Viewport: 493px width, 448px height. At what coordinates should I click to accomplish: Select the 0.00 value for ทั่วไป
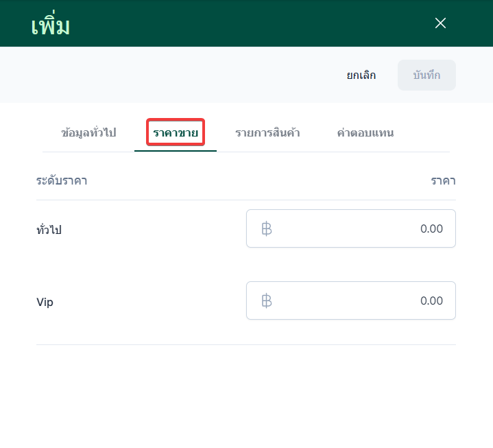tap(431, 228)
